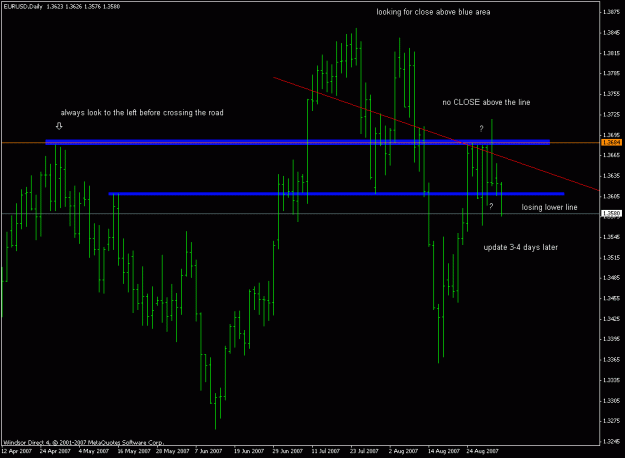This screenshot has width=625, height=458.
Task: Click the 1.3365 price scale label
Action: (611, 360)
